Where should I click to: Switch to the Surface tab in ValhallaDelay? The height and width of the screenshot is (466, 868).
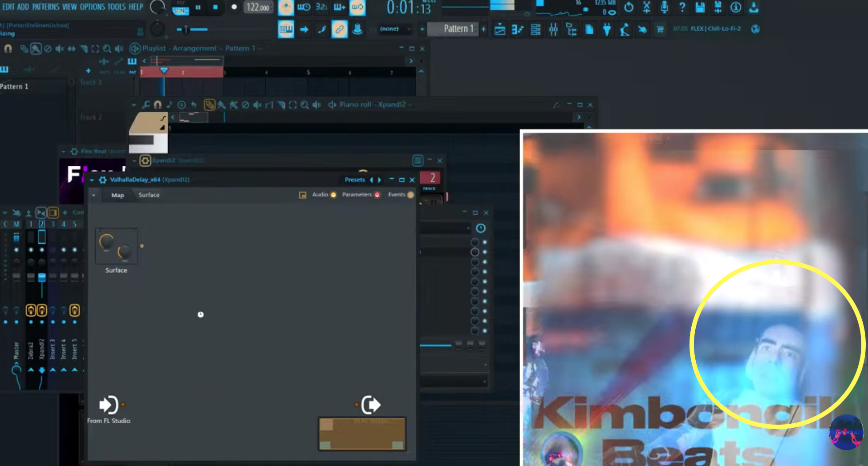(x=149, y=195)
